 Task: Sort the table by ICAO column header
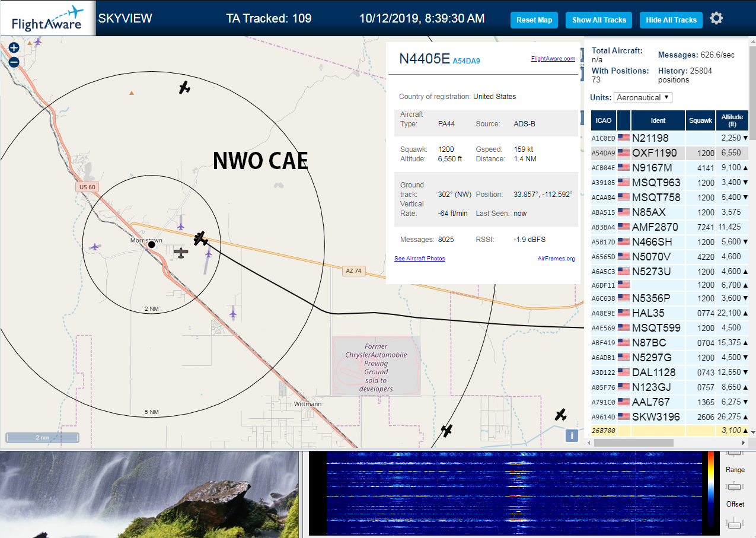pyautogui.click(x=604, y=120)
